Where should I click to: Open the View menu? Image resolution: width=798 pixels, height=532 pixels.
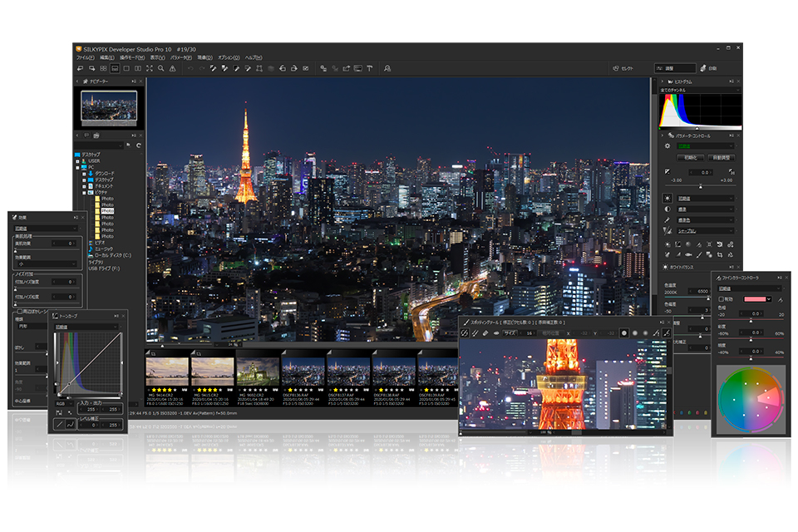[x=157, y=57]
